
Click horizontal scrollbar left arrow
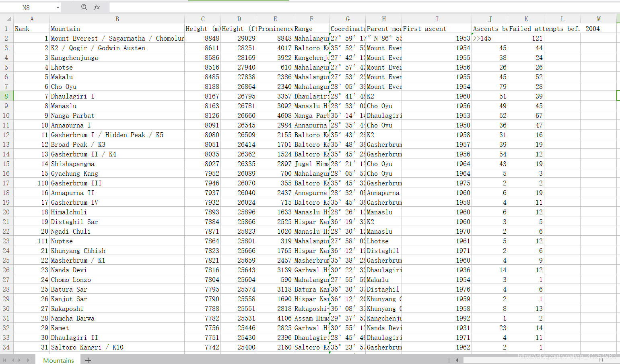coord(457,360)
